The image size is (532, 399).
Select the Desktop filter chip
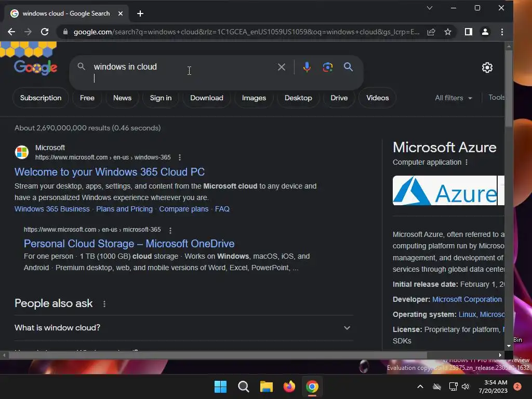pos(298,98)
